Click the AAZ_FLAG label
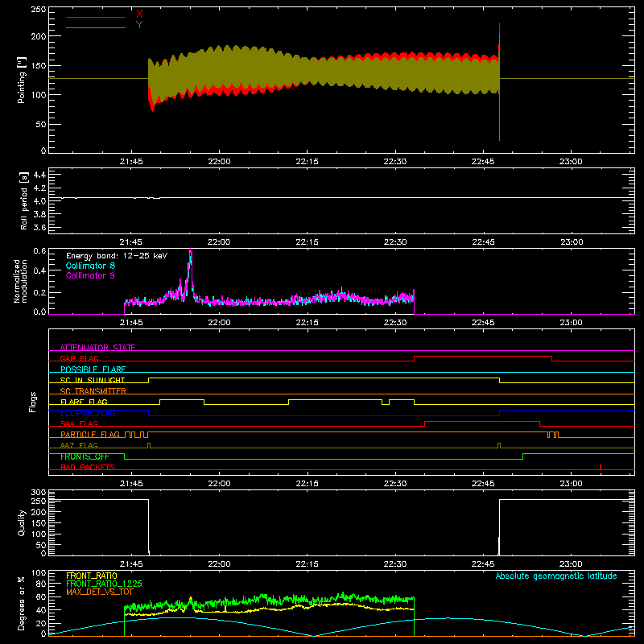 point(79,445)
